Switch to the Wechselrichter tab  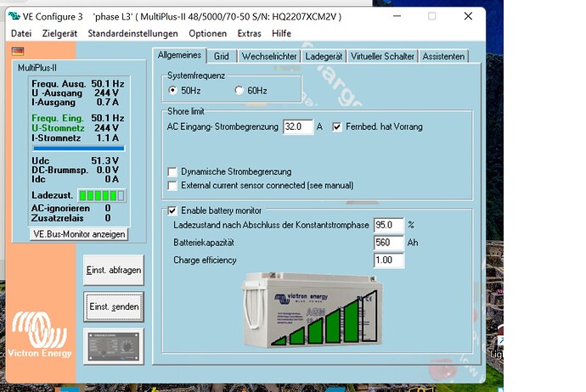click(269, 56)
